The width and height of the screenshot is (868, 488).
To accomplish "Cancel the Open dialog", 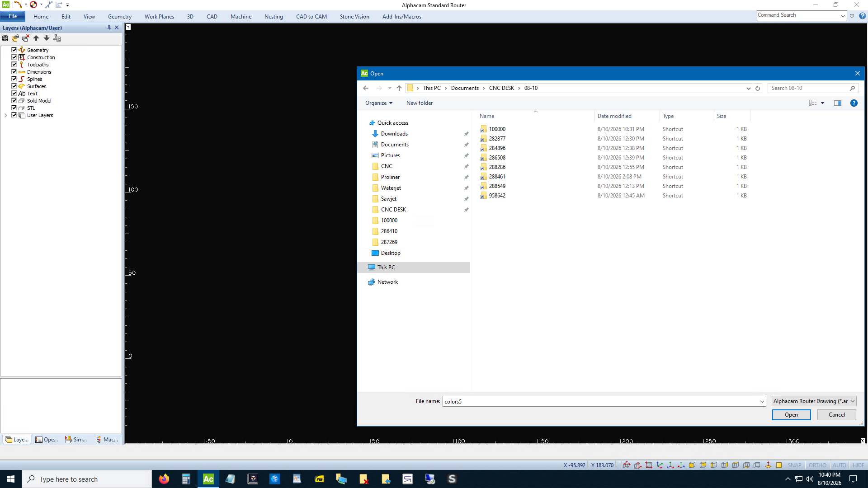I will pos(836,415).
